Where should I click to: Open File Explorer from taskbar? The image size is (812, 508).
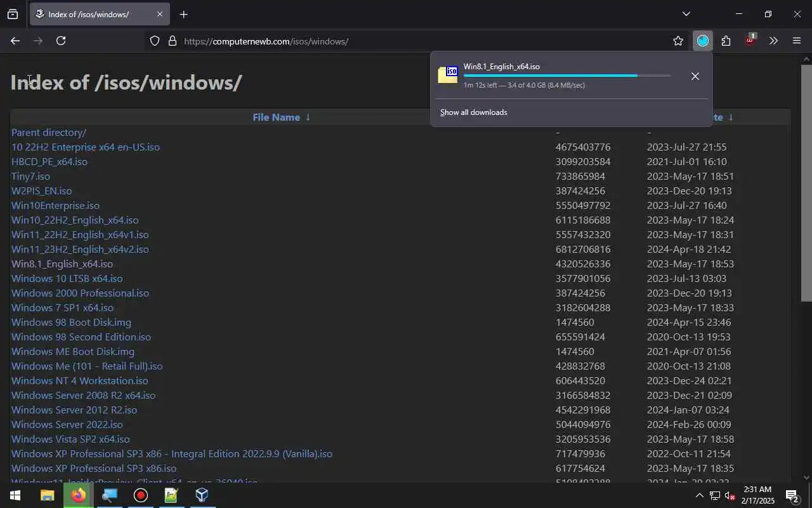point(48,495)
